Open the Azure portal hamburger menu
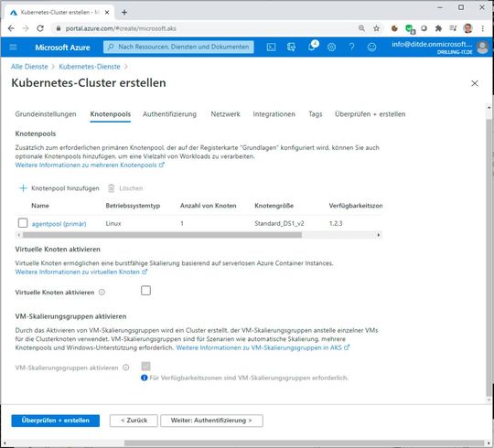Image resolution: width=494 pixels, height=448 pixels. 13,48
